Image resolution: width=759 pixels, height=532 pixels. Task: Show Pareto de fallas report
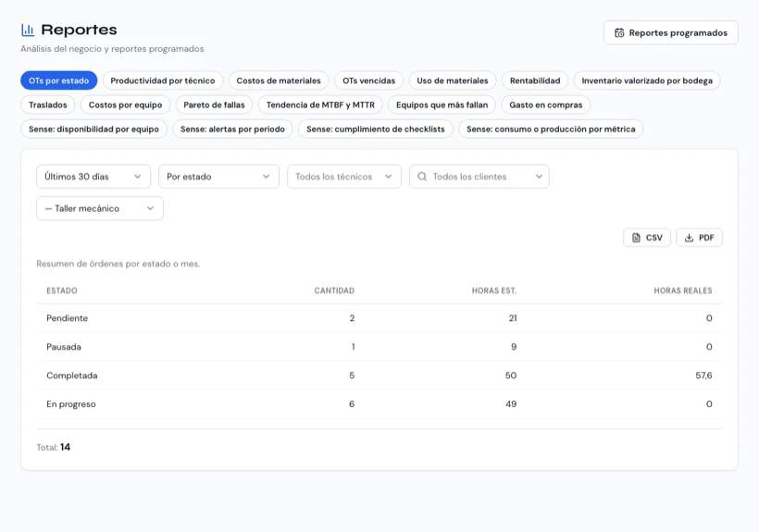pos(214,105)
